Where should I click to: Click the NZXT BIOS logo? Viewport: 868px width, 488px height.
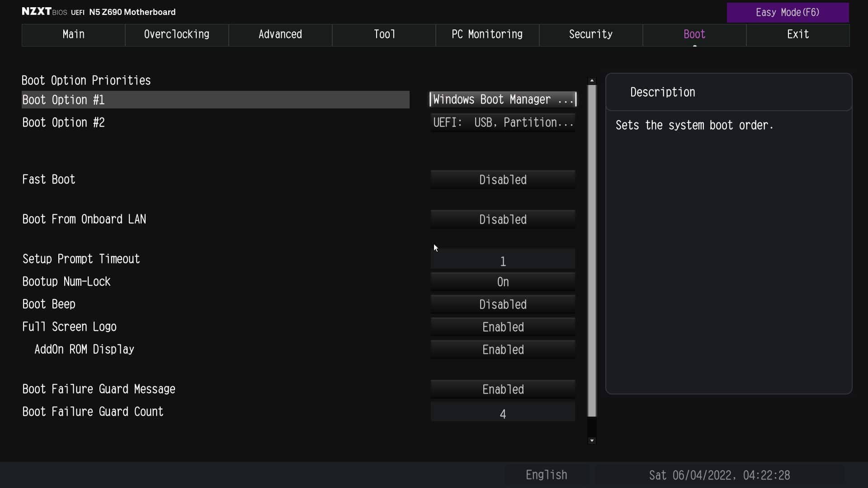44,12
